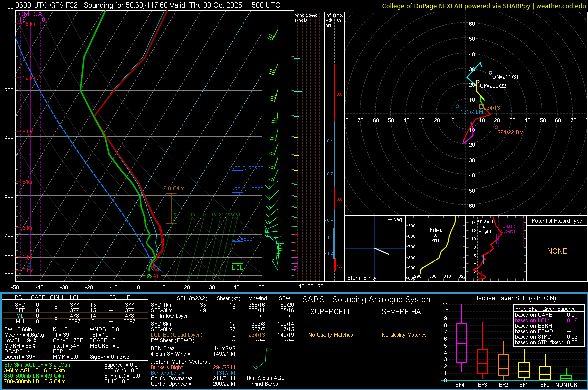Viewport: 588px width, 390px height.
Task: Click the Classic Supercell annotation
Action: [x=509, y=229]
